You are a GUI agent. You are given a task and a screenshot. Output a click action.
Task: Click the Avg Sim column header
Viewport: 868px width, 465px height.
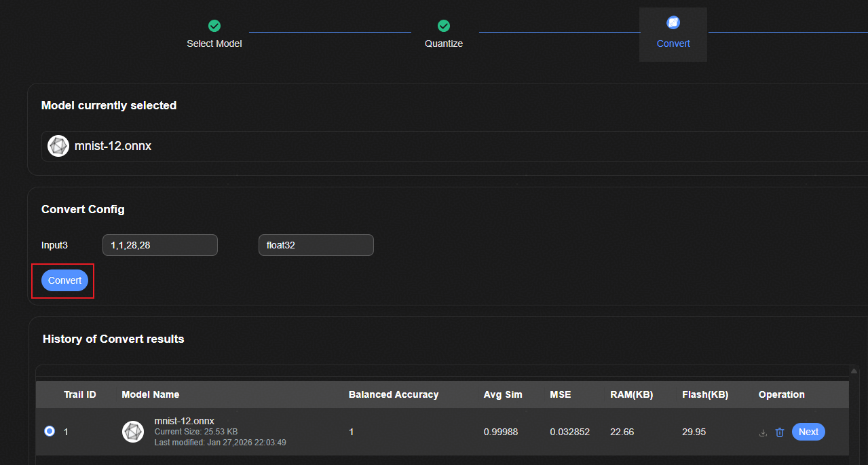tap(503, 394)
